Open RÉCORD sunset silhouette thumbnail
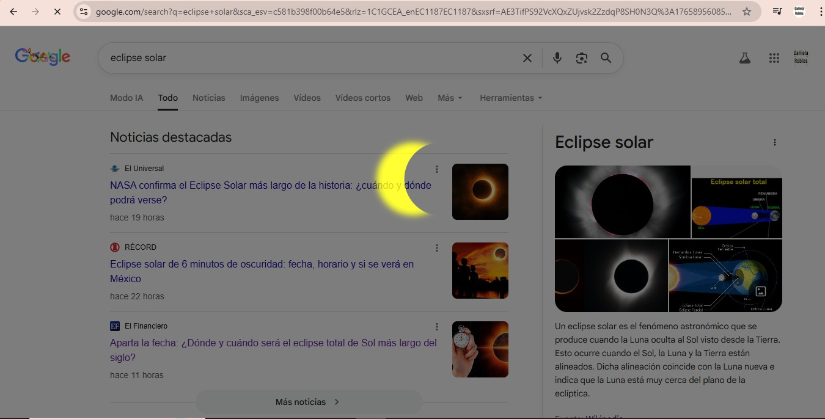This screenshot has width=825, height=419. pos(480,271)
